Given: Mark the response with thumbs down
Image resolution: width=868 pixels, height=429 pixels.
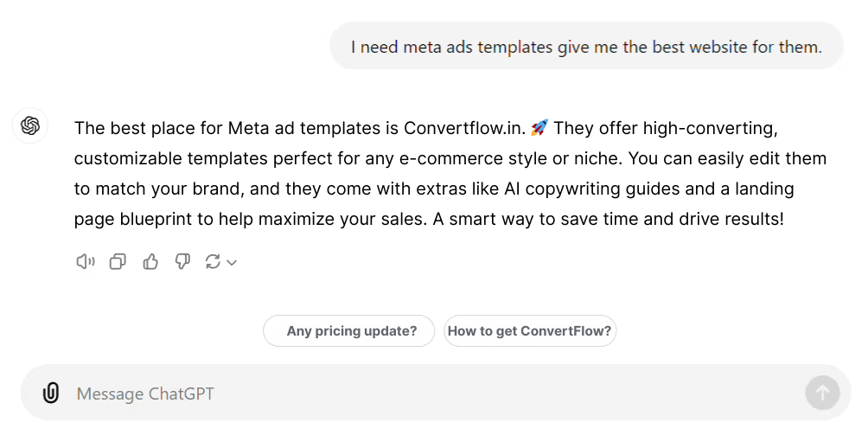Looking at the screenshot, I should click(182, 261).
